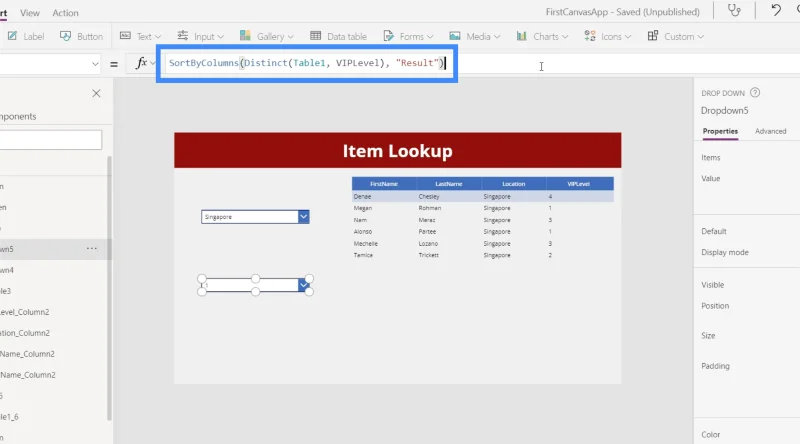Click the Gallery icon
The height and width of the screenshot is (444, 800).
[245, 36]
